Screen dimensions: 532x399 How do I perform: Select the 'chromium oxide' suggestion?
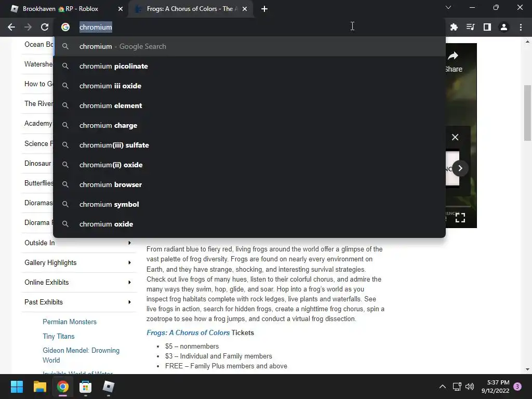[249, 224]
